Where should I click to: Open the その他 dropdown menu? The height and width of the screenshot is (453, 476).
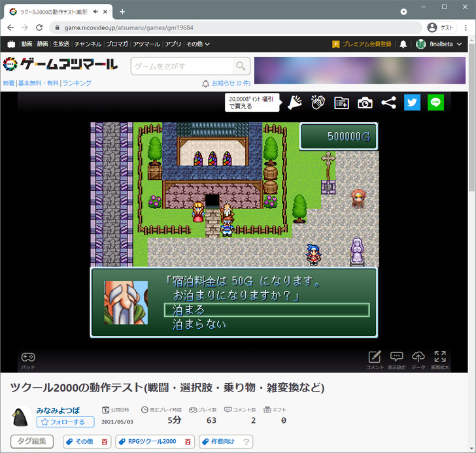pos(197,44)
